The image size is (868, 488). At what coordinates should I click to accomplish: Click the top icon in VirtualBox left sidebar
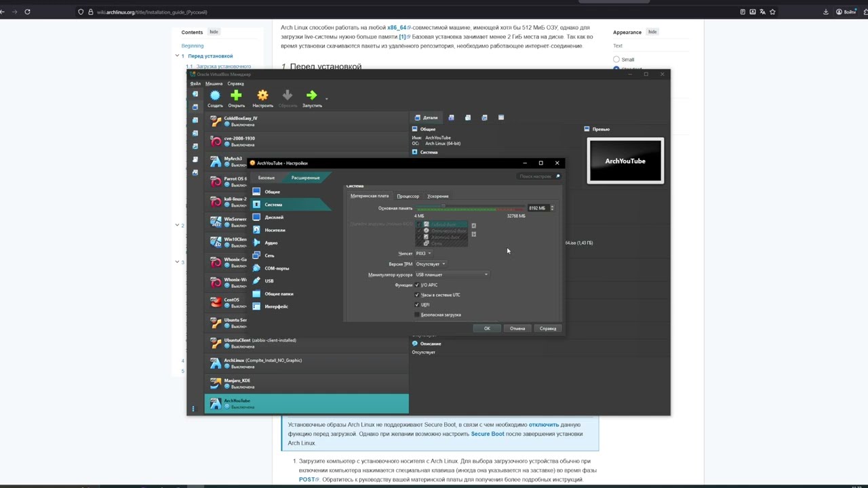195,94
